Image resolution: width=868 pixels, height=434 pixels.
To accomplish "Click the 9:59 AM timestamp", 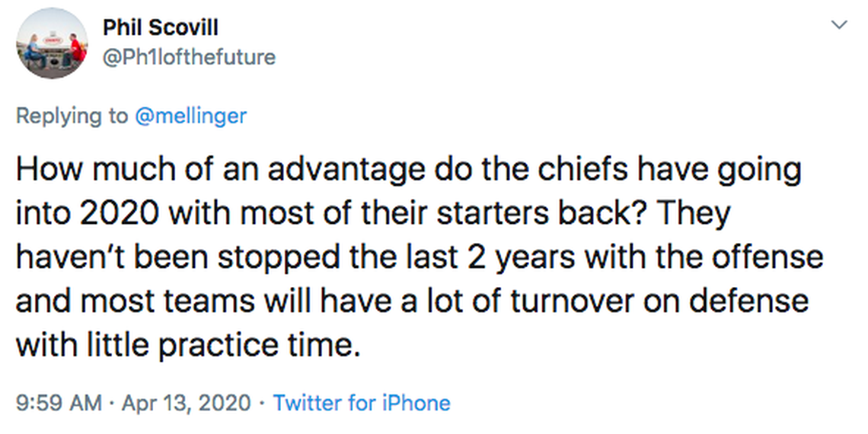I will coord(59,402).
